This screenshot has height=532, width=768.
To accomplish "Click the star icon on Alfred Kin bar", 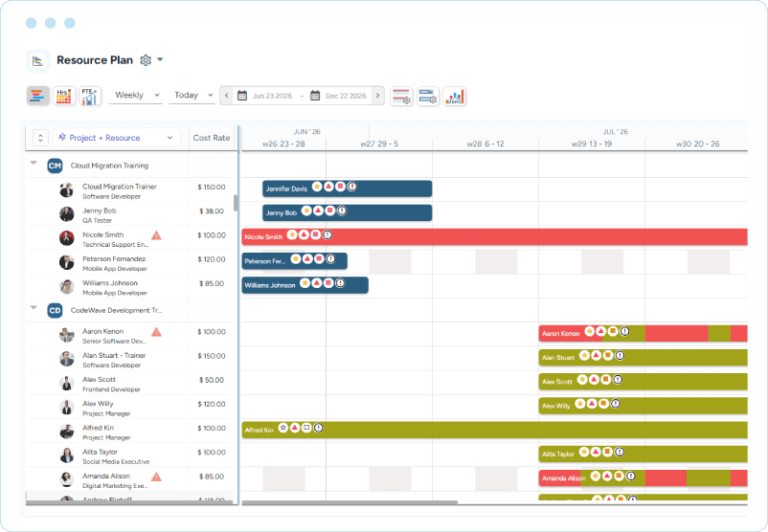I will (x=283, y=428).
